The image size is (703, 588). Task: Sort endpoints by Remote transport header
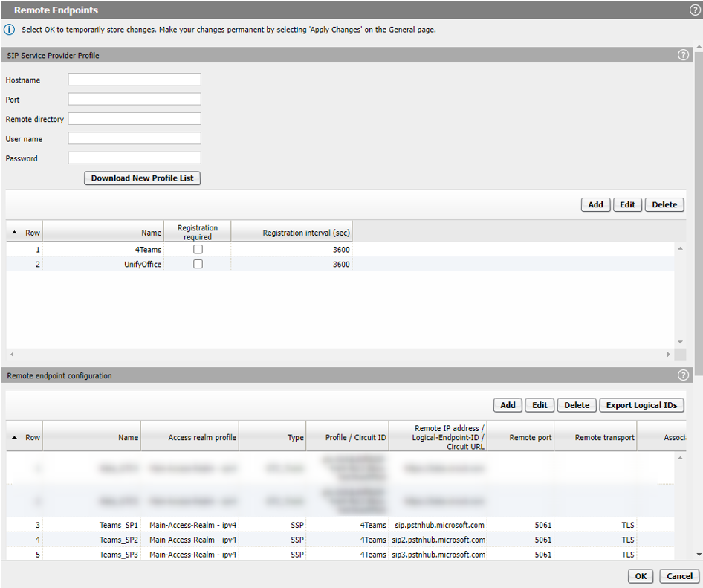(595, 437)
